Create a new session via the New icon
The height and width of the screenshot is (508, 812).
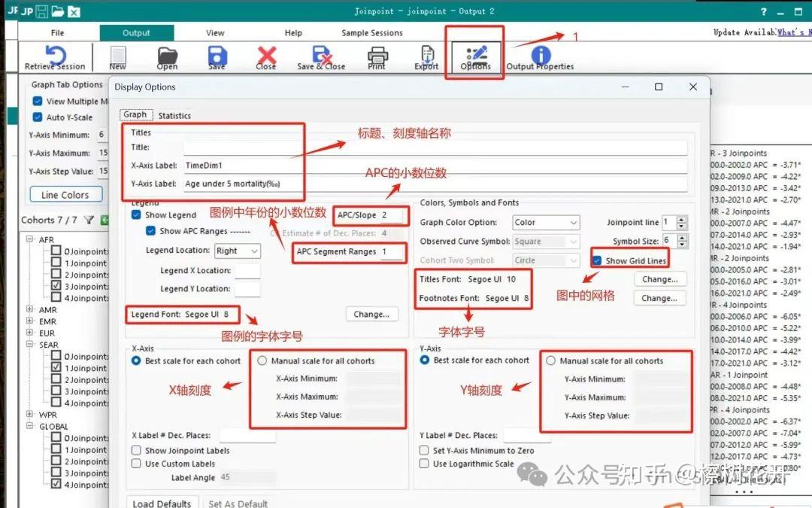117,57
